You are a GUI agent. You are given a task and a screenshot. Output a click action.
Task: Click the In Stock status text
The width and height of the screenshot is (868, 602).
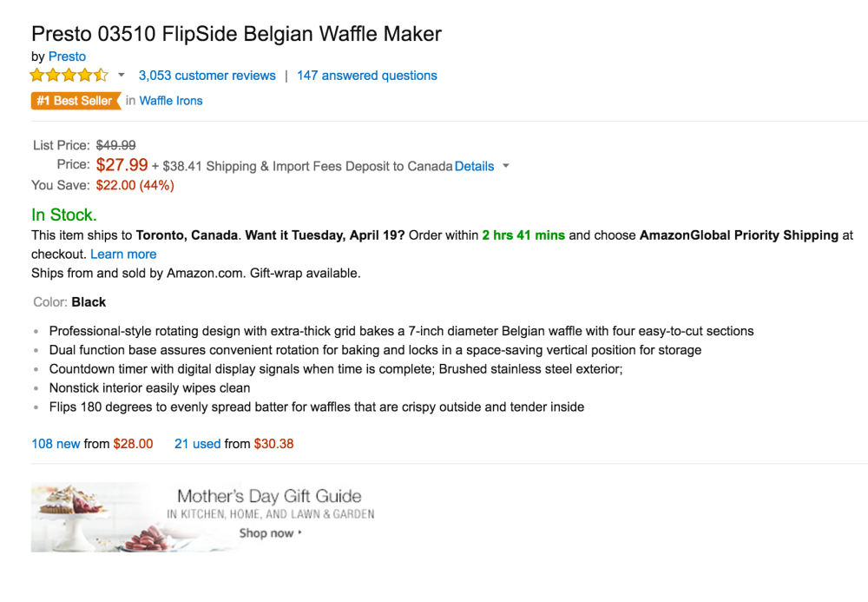tap(63, 215)
